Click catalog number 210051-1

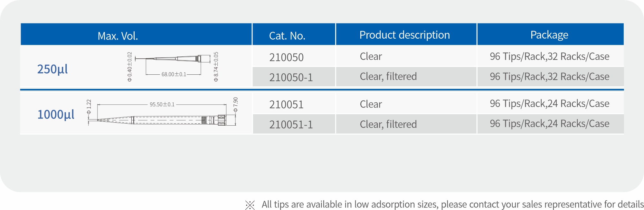[291, 124]
